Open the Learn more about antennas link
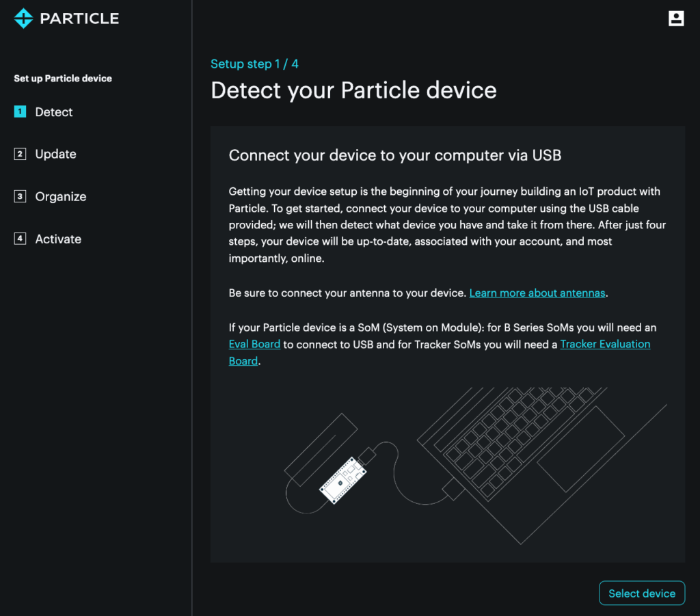The width and height of the screenshot is (700, 616). [537, 293]
